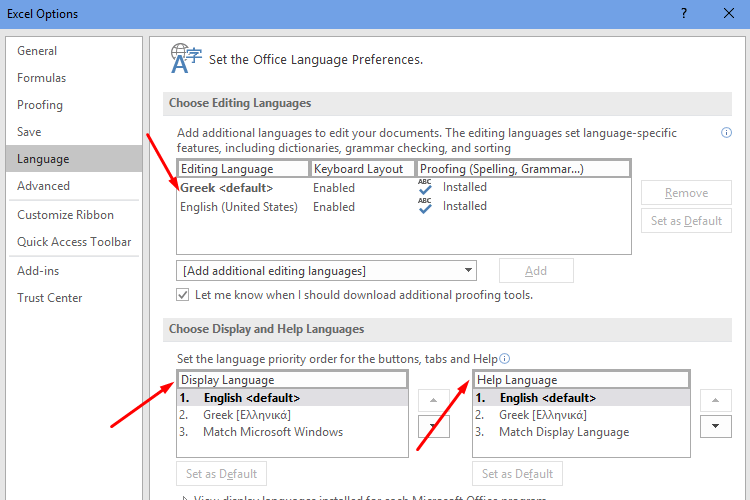750x500 pixels.
Task: Click Set as Default for editing language
Action: pos(686,221)
